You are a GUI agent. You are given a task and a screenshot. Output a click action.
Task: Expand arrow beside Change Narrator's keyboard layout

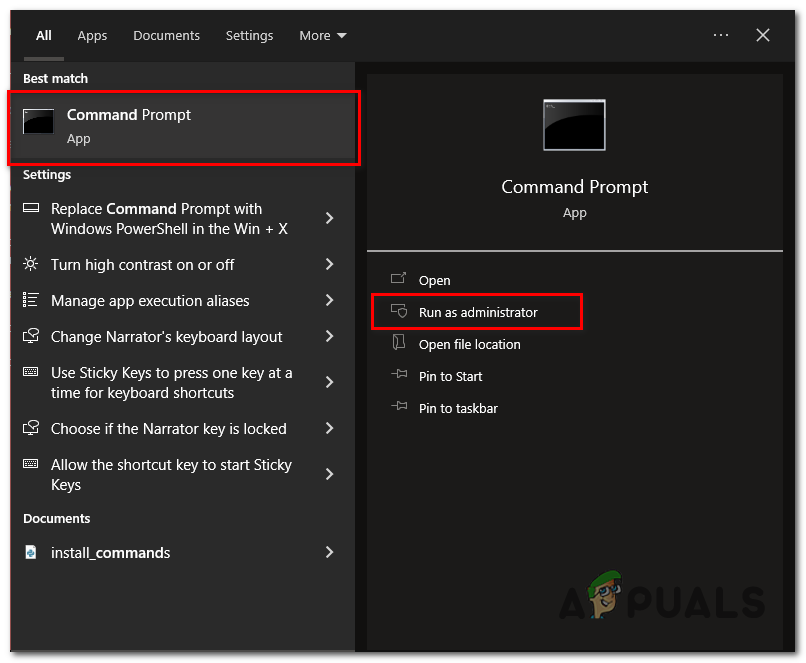[x=329, y=337]
